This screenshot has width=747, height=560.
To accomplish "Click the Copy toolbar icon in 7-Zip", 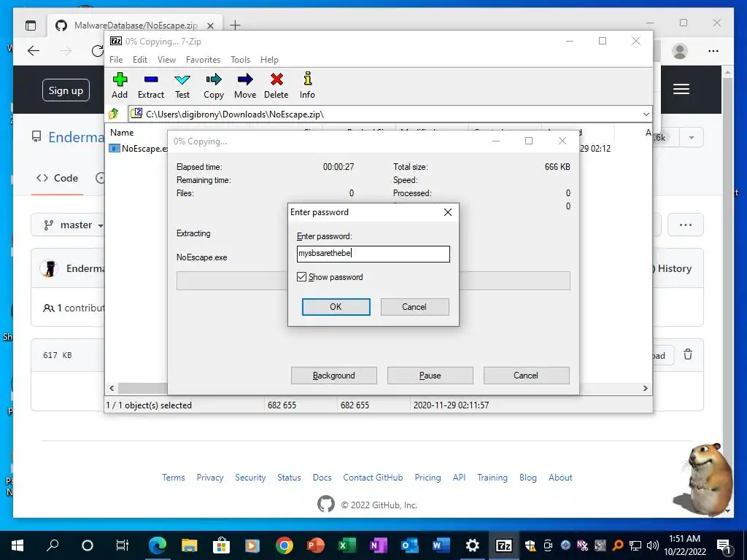I will click(214, 85).
